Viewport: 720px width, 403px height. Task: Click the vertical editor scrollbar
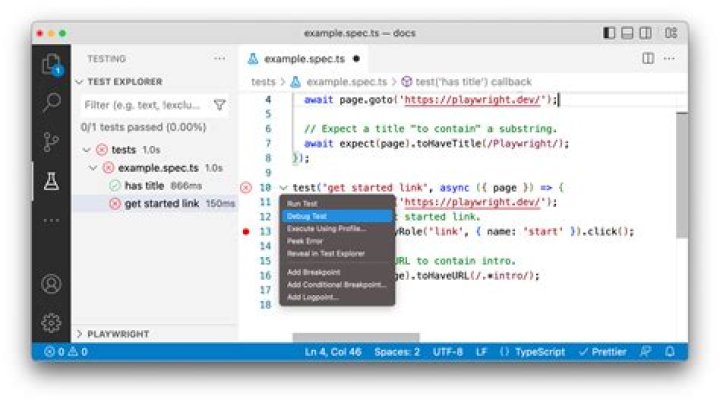[682, 175]
